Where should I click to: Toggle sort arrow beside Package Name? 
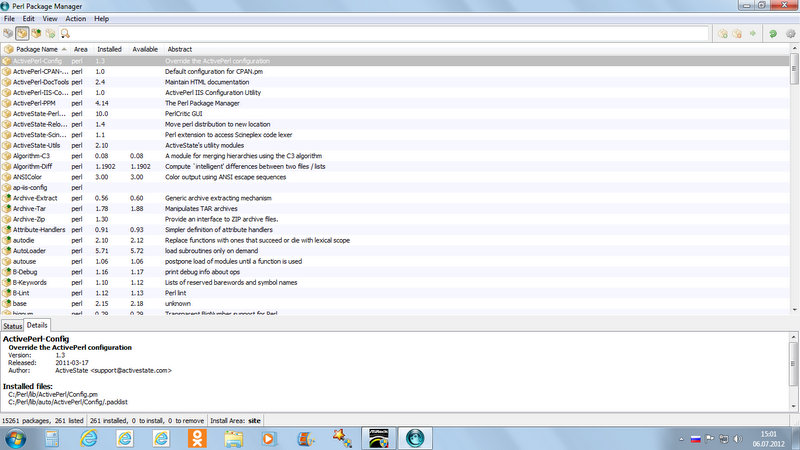64,49
